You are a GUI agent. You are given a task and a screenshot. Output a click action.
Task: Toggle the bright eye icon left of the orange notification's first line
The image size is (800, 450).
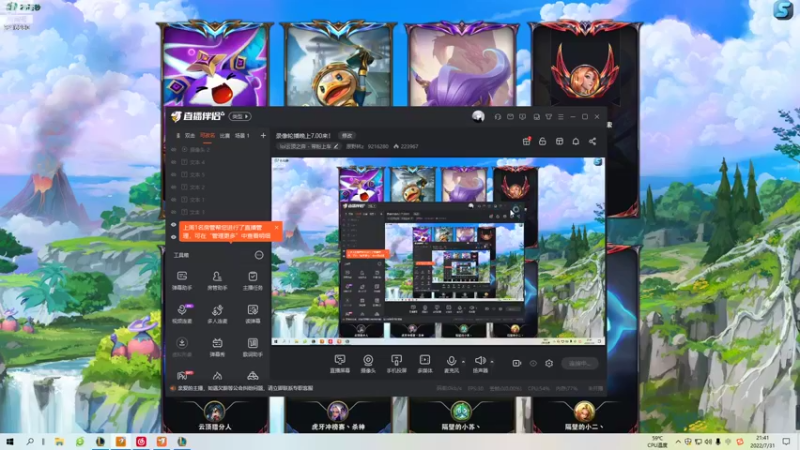click(174, 224)
